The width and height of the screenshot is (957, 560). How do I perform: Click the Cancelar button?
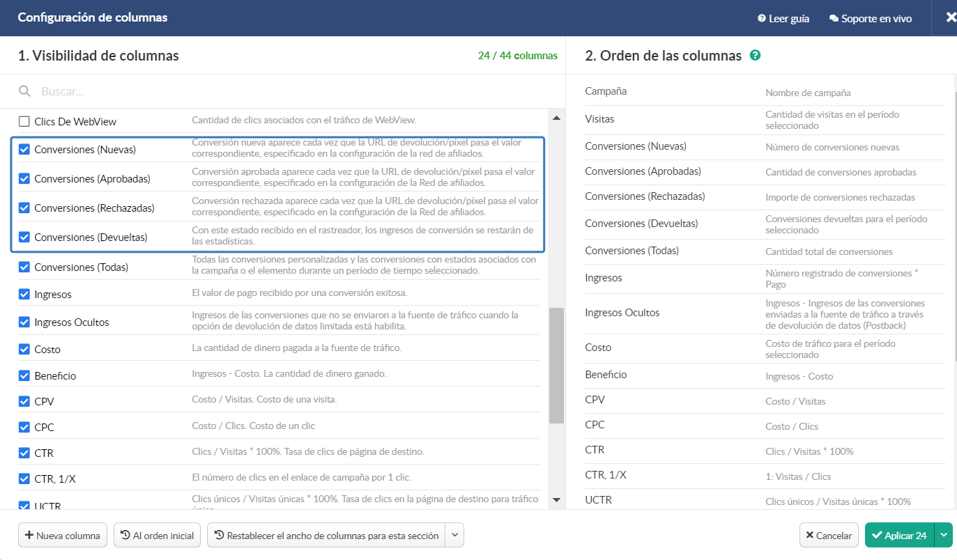pos(829,536)
